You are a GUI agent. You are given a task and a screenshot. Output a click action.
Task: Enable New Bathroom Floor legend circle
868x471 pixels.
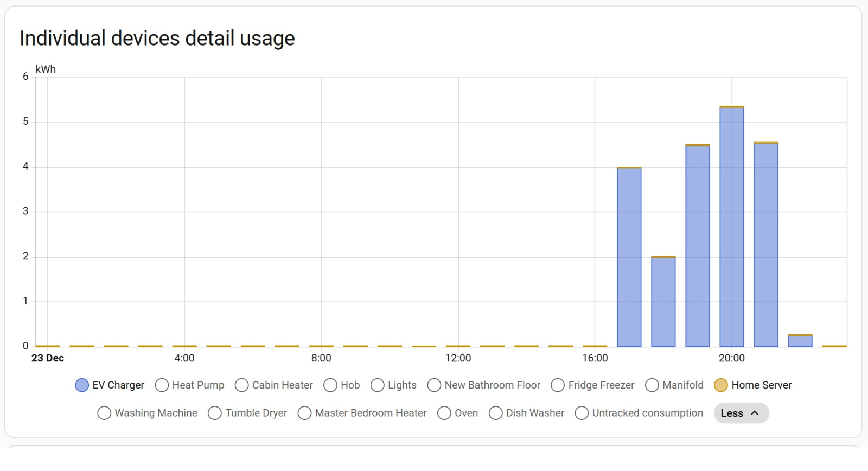pyautogui.click(x=434, y=385)
